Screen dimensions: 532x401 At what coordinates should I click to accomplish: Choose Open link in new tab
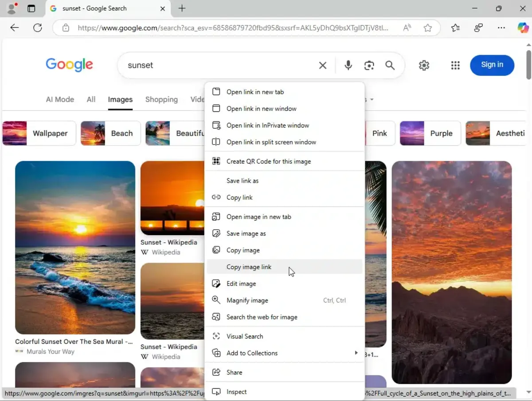(285, 92)
